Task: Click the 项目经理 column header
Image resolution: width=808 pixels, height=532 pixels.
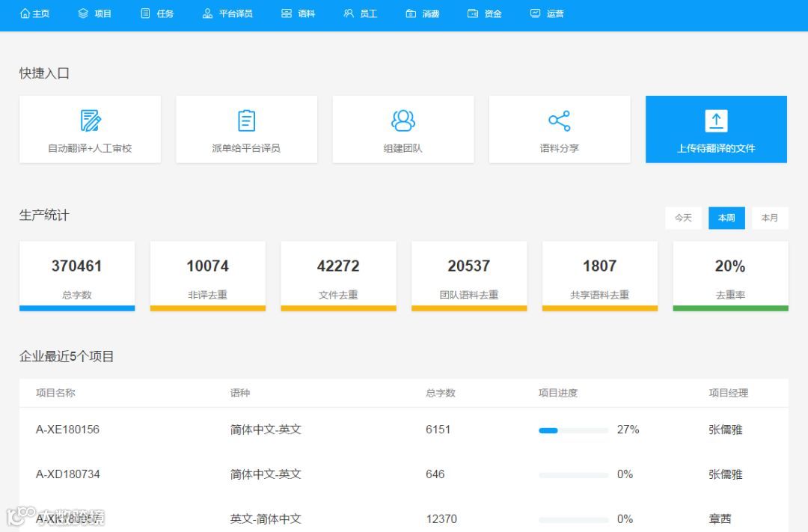Action: click(729, 393)
